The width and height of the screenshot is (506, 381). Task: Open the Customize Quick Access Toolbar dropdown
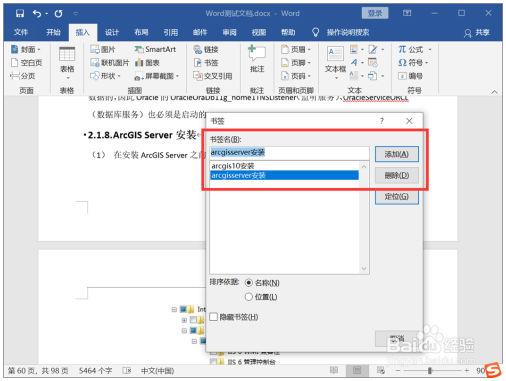76,14
